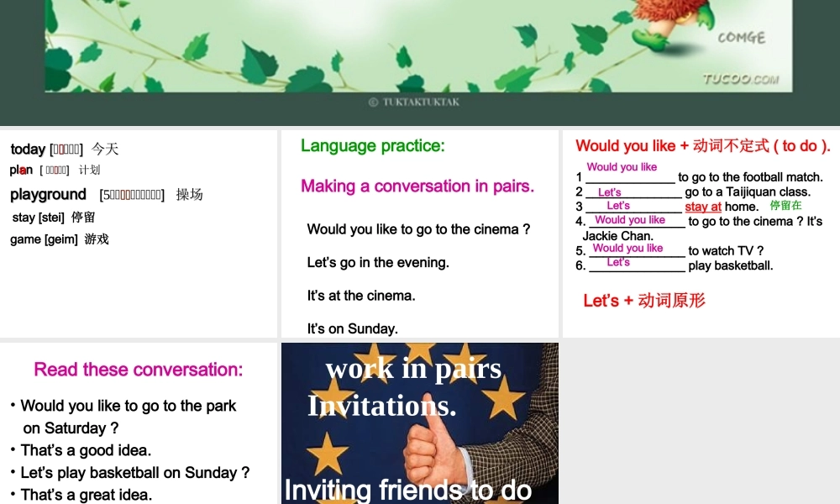The image size is (840, 504).
Task: Click "Let's play basketball on Sunday ?" bullet
Action: click(x=135, y=473)
